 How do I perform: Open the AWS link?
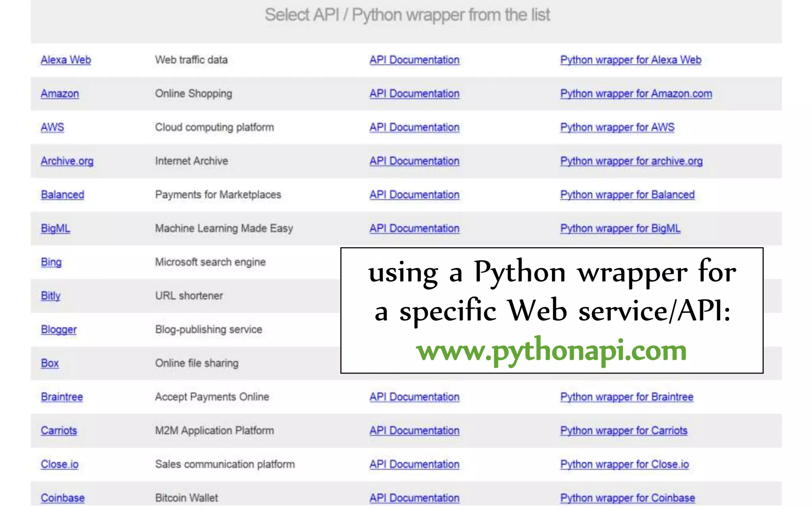52,127
